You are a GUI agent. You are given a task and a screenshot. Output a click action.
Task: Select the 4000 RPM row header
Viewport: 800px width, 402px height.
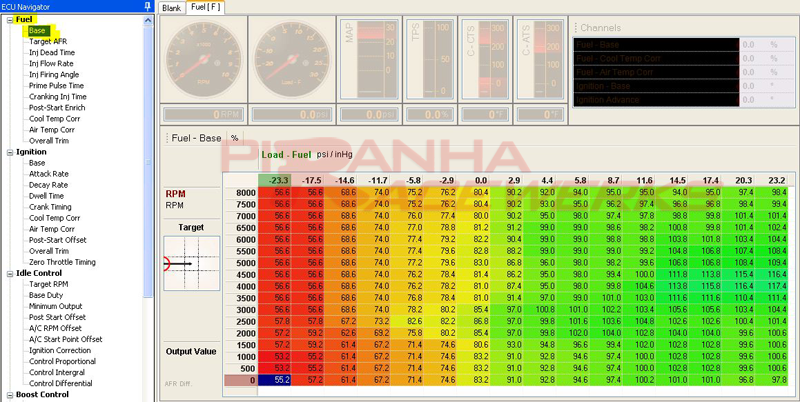coord(241,286)
